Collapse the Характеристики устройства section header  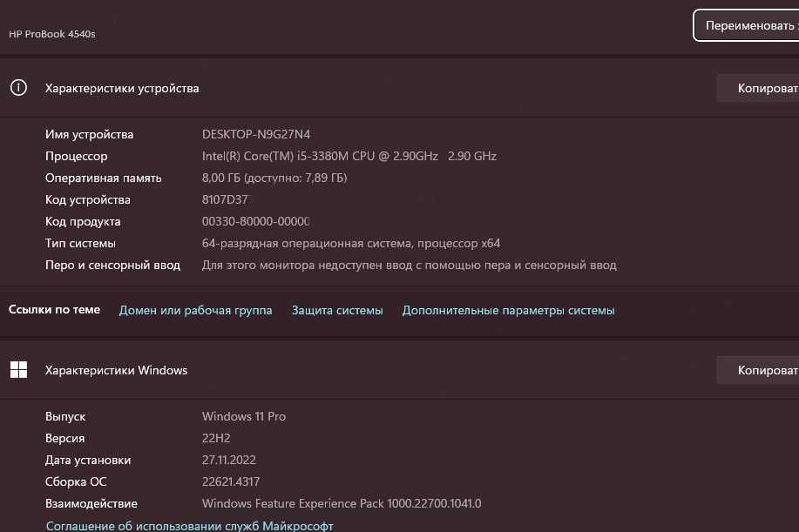(399, 88)
